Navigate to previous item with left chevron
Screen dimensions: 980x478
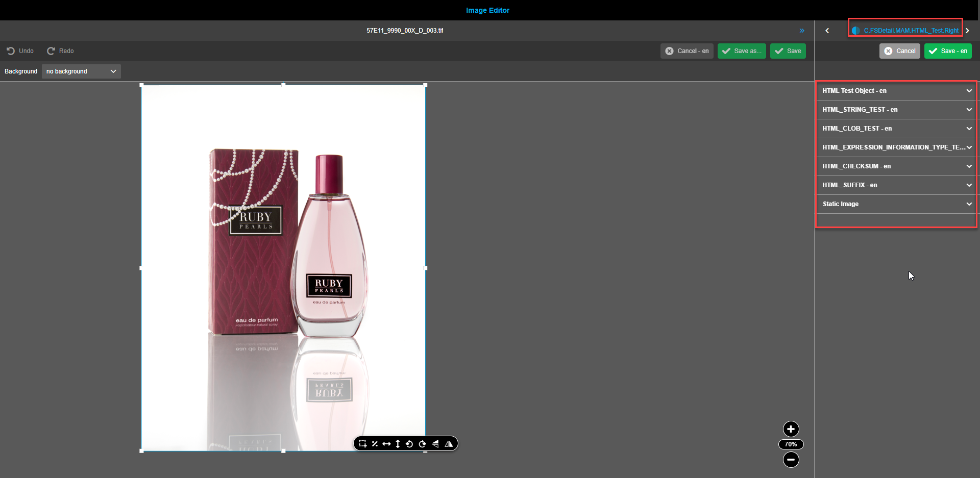pyautogui.click(x=827, y=30)
